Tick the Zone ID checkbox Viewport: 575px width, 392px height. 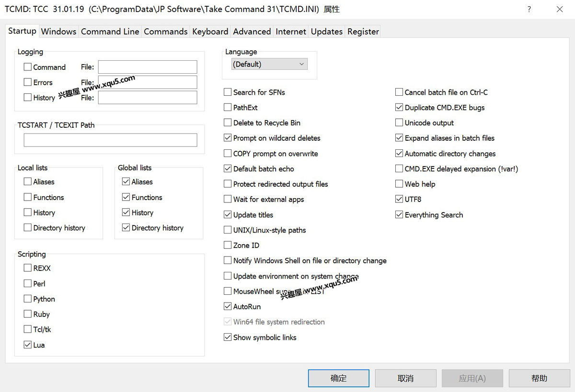click(228, 245)
